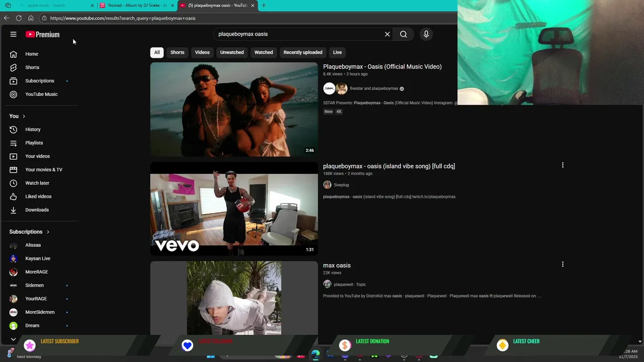The width and height of the screenshot is (644, 362).
Task: Open the YouTube hamburger guide menu
Action: point(14,34)
